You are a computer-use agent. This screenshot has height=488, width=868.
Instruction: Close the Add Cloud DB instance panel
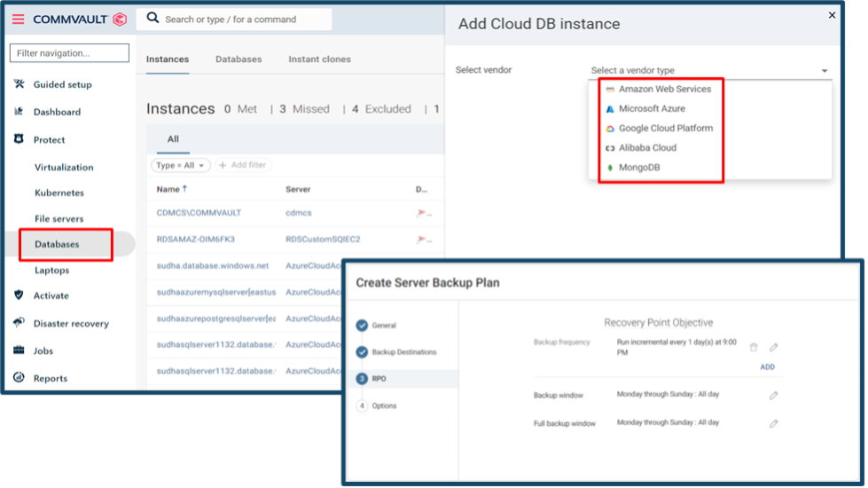[x=832, y=15]
